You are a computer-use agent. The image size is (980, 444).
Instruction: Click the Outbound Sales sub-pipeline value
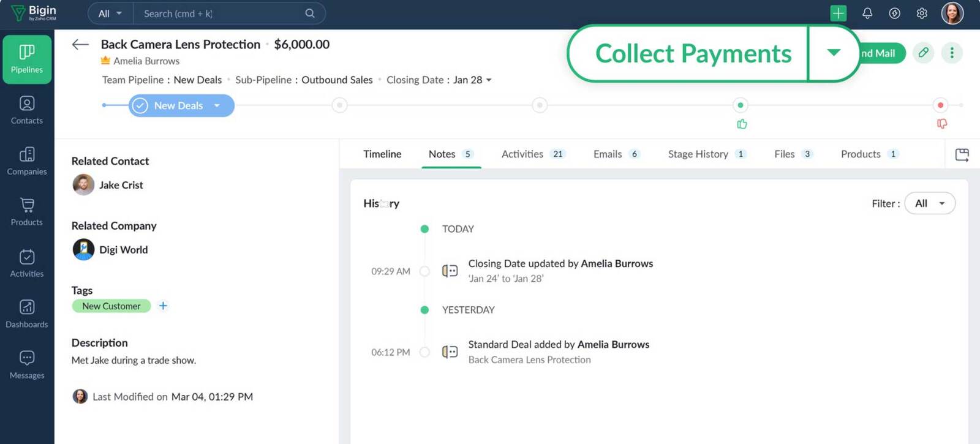(337, 80)
